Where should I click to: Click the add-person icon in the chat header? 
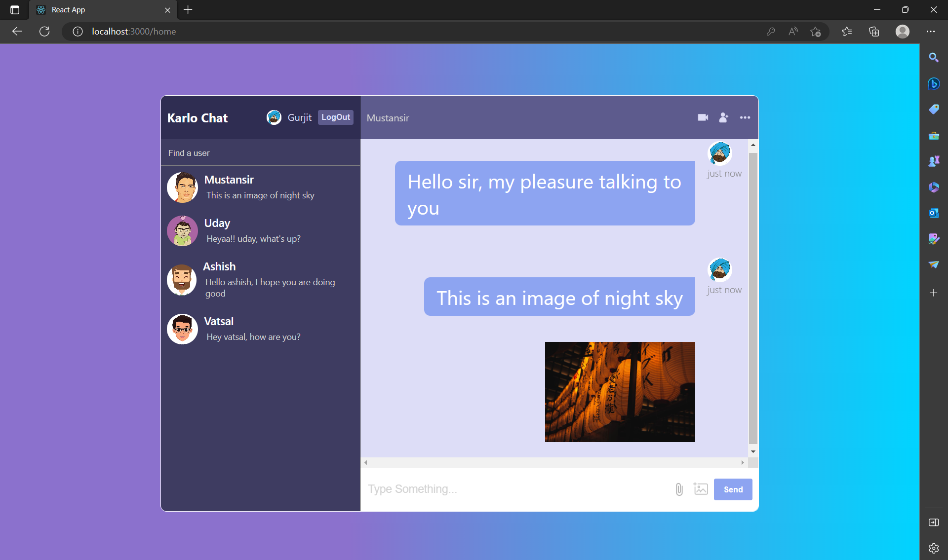tap(723, 117)
